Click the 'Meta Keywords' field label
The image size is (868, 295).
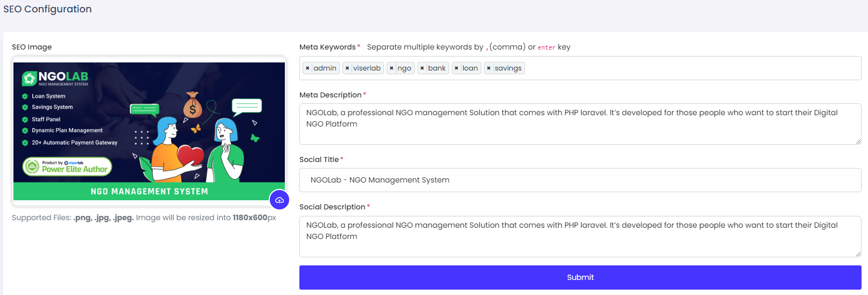[327, 47]
